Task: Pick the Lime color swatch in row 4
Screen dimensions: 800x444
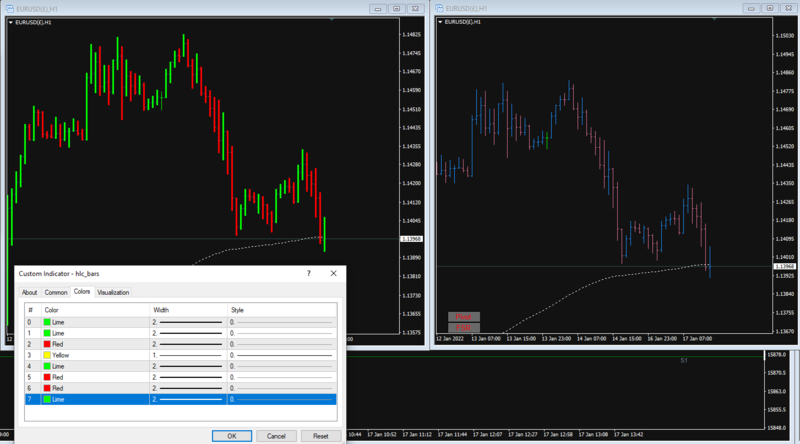Action: [x=47, y=366]
